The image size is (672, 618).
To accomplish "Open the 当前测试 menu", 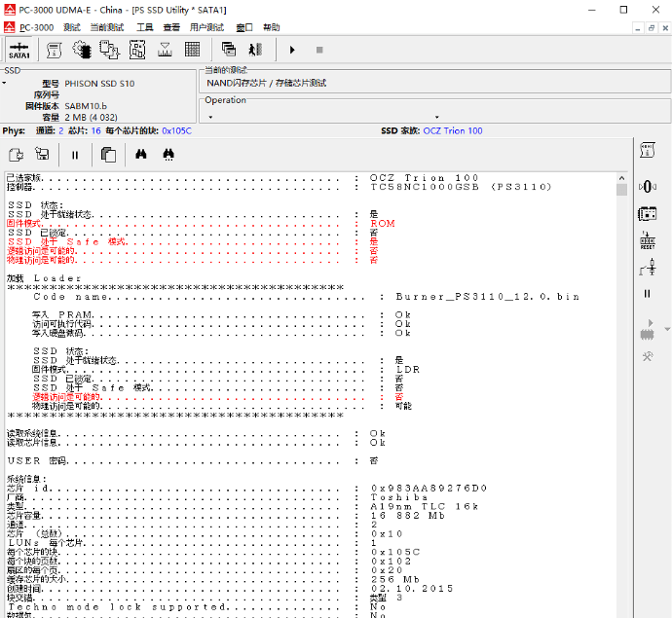I will (x=107, y=27).
